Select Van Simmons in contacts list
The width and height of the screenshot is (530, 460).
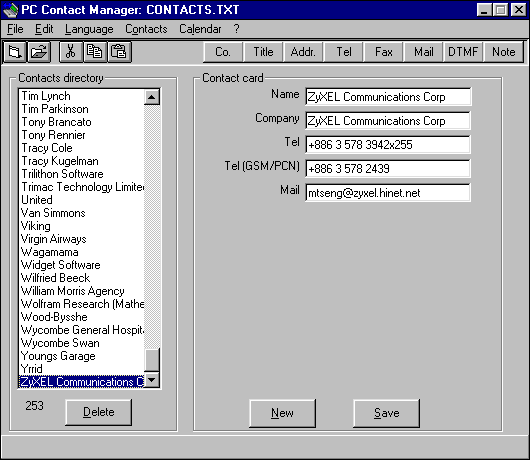click(81, 213)
